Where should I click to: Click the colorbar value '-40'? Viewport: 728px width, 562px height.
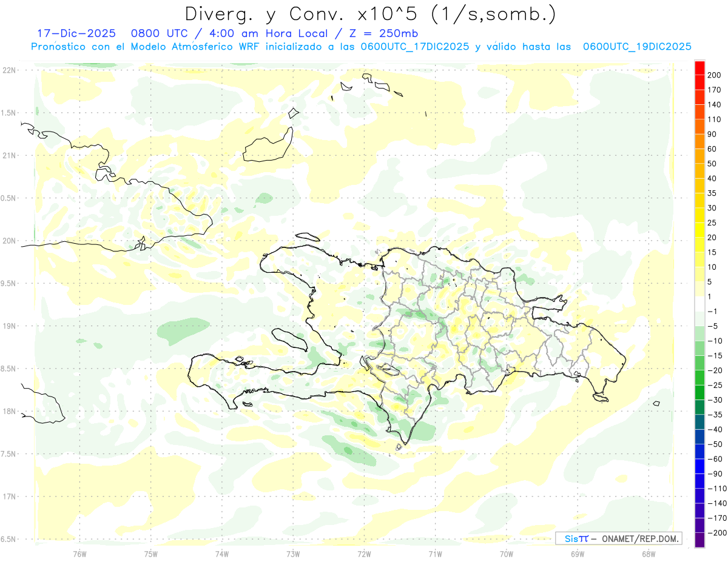[x=715, y=430]
